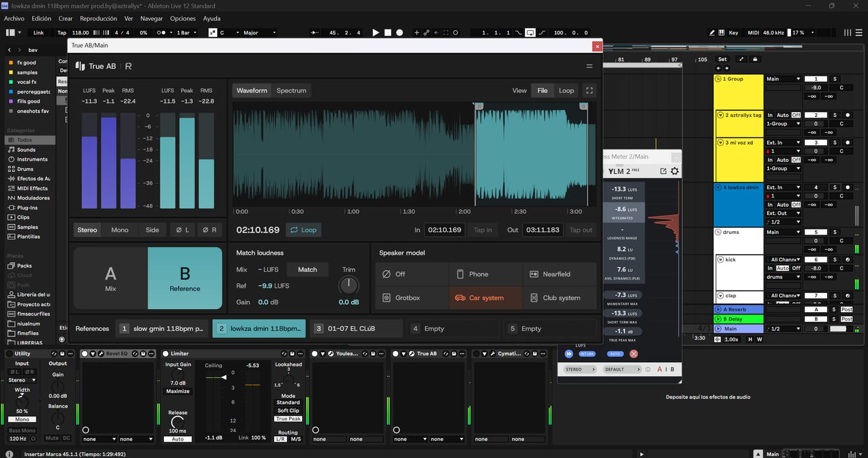Select the Nearfield speaker model
The image size is (868, 458).
click(560, 274)
